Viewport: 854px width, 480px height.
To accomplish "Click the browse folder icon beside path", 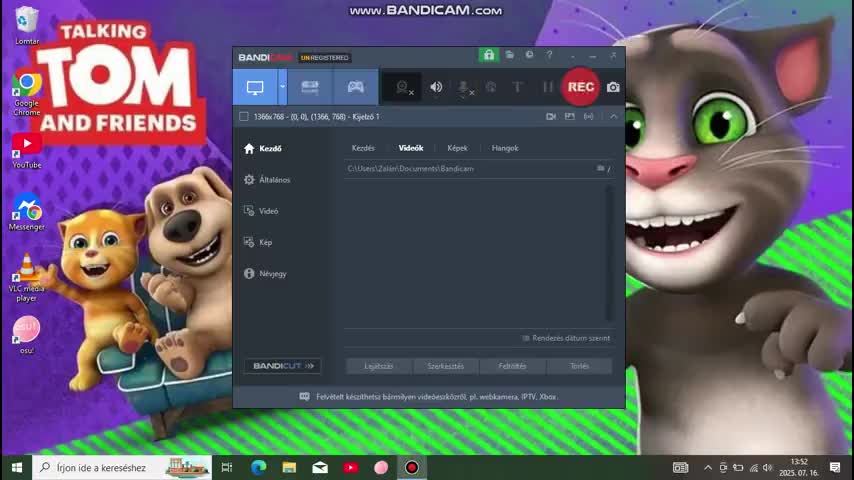I will tap(601, 169).
